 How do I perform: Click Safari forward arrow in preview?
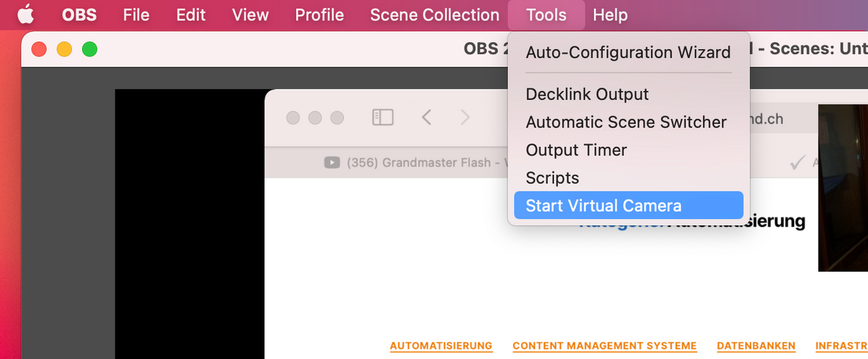(x=465, y=117)
